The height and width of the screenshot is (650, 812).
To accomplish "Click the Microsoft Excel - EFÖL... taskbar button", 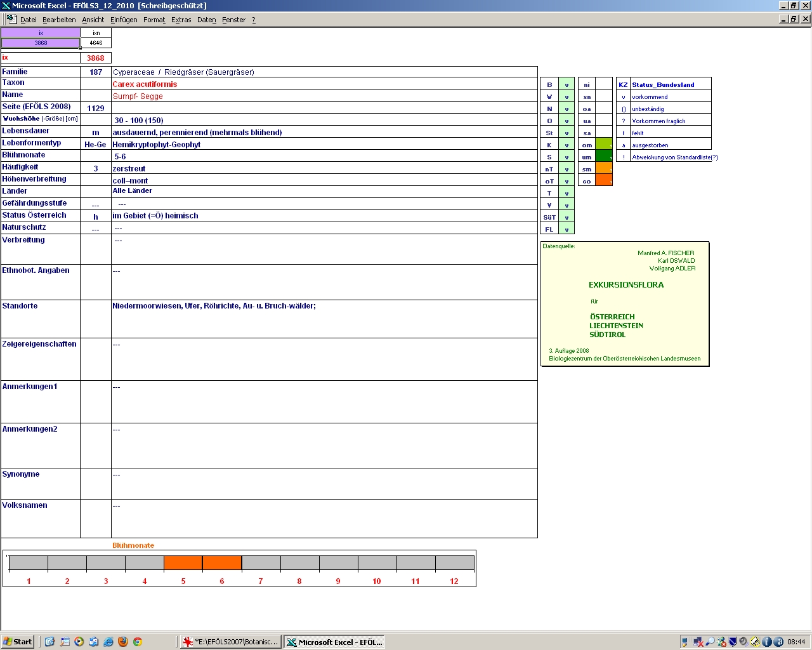I will (x=334, y=642).
